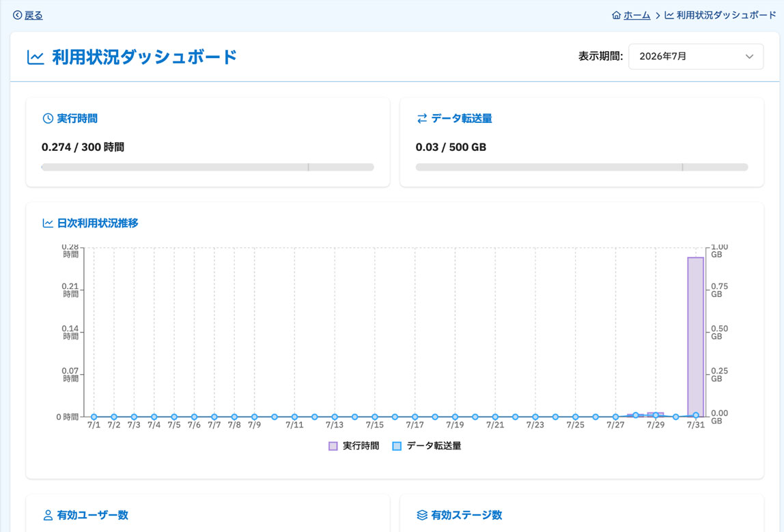Click the chevron arrow of period selector

coord(749,57)
